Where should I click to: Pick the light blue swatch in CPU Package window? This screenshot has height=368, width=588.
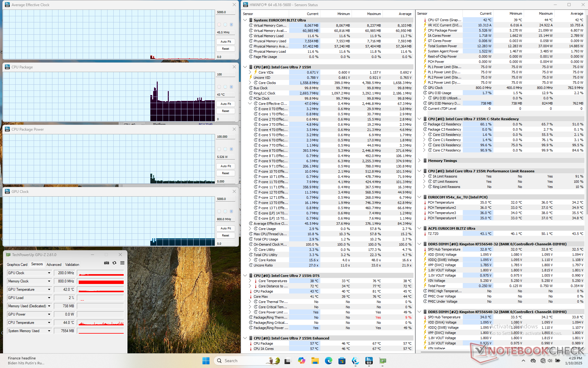pos(225,87)
